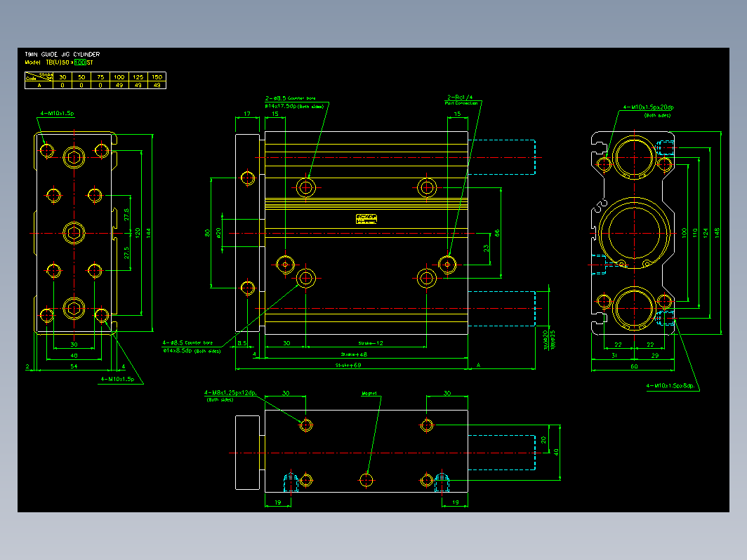Select the "ø14x17.5dp" depth note
The width and height of the screenshot is (747, 560).
point(281,106)
